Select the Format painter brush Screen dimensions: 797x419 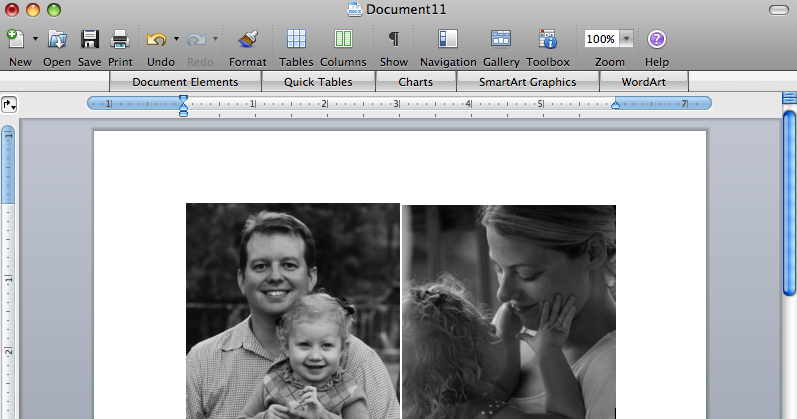click(x=248, y=39)
